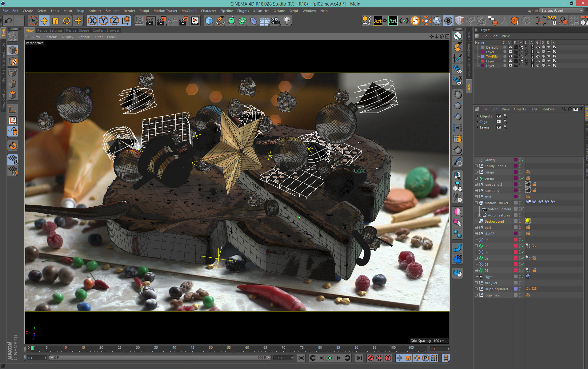
Task: Click the DrippingBarrel layer color swatch
Action: pos(516,289)
